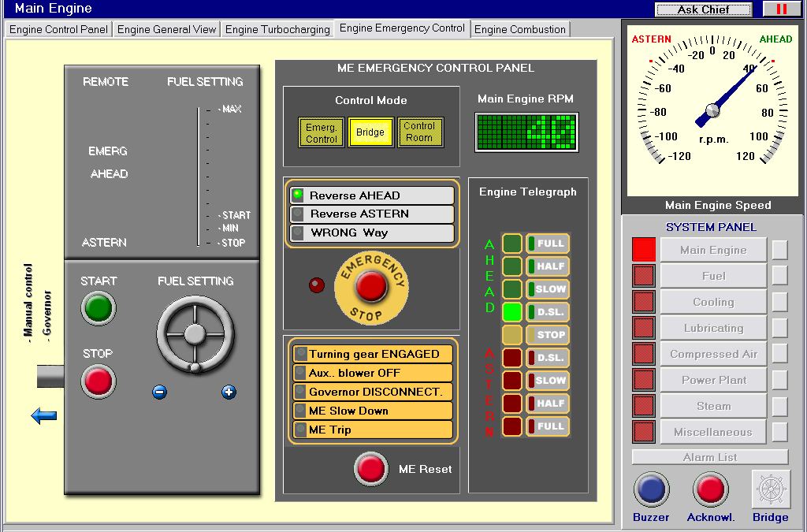Viewport: 807px width, 532px height.
Task: Open Main Engine system panel
Action: [713, 250]
